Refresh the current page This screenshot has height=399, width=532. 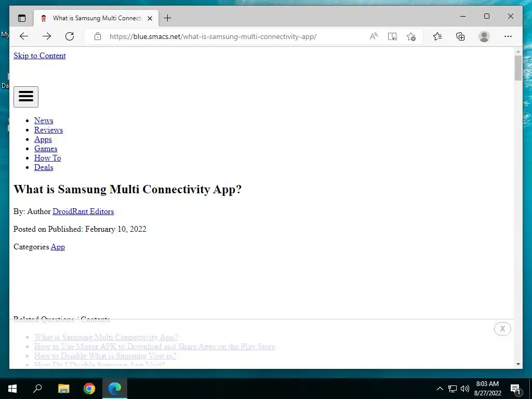coord(70,36)
